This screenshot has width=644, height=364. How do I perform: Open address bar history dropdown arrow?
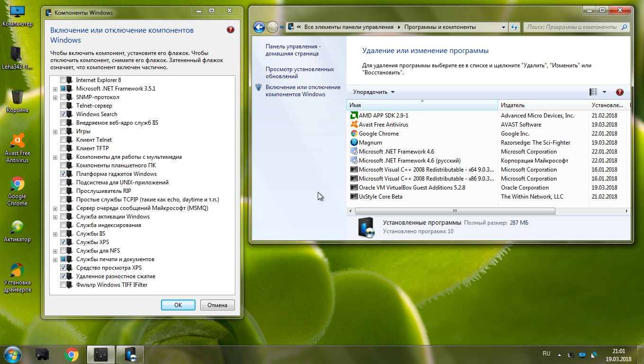tap(503, 27)
